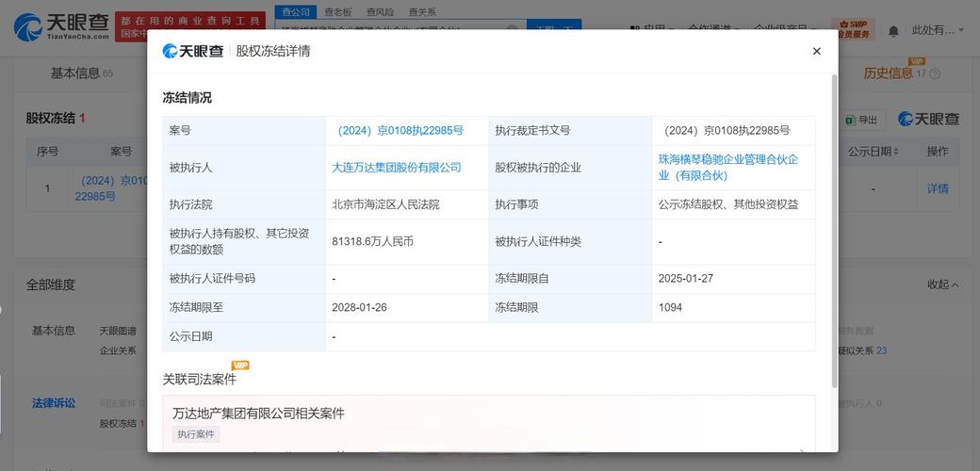
Task: Click 81318.6万人民币 value
Action: tap(372, 242)
